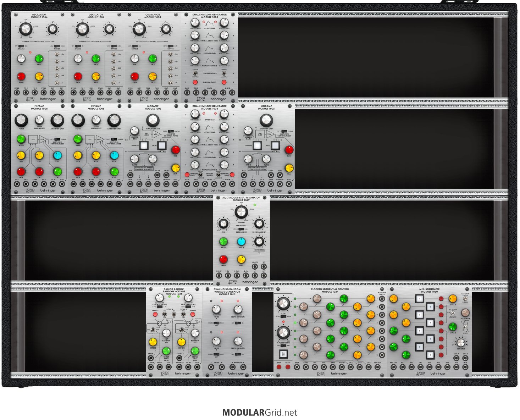Click the NOISE A jack on Module 1016

(x=211, y=367)
